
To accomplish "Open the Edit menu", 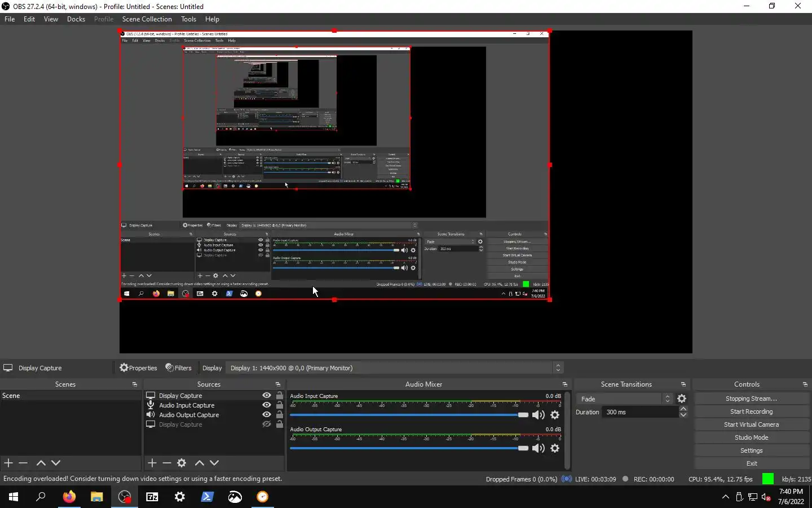I will coord(29,19).
